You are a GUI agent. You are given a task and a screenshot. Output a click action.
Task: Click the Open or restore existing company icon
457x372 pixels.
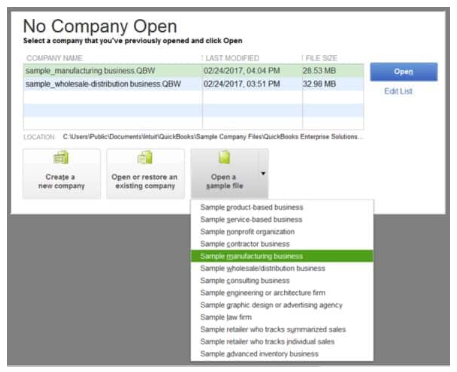pyautogui.click(x=145, y=157)
